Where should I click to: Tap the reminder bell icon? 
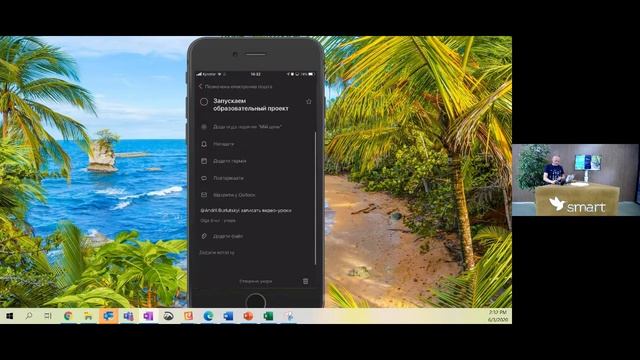point(204,144)
